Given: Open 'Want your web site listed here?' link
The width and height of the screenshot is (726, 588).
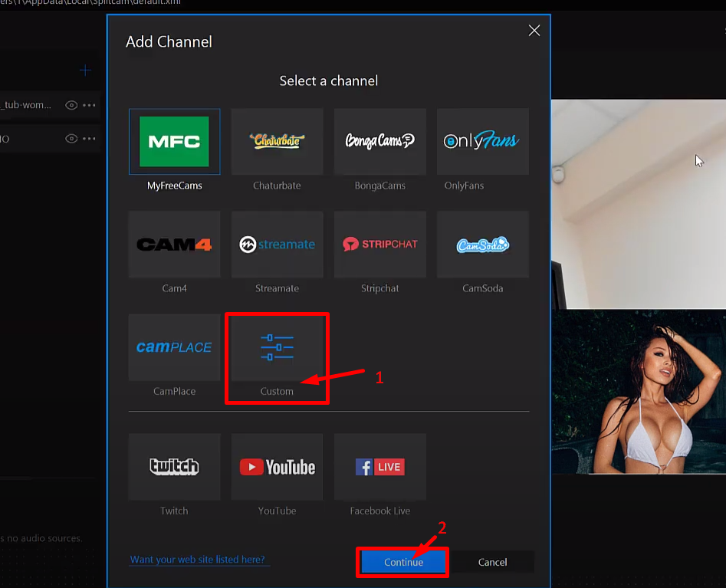Looking at the screenshot, I should tap(197, 560).
